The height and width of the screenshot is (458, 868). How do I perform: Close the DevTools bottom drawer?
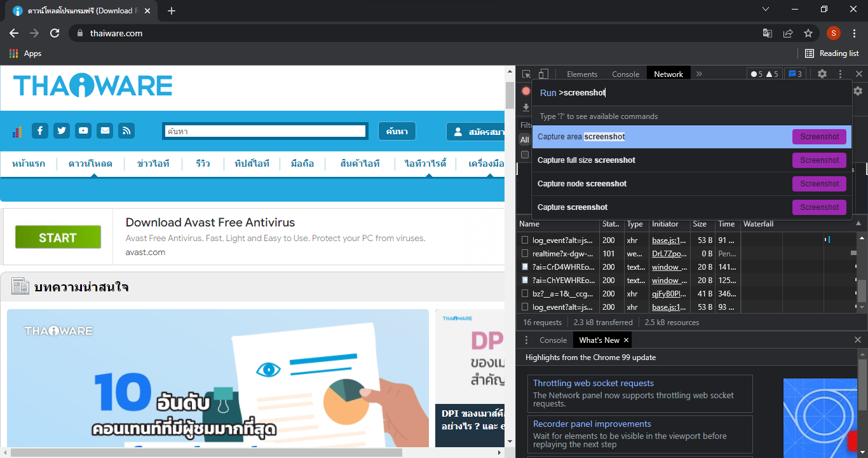858,340
